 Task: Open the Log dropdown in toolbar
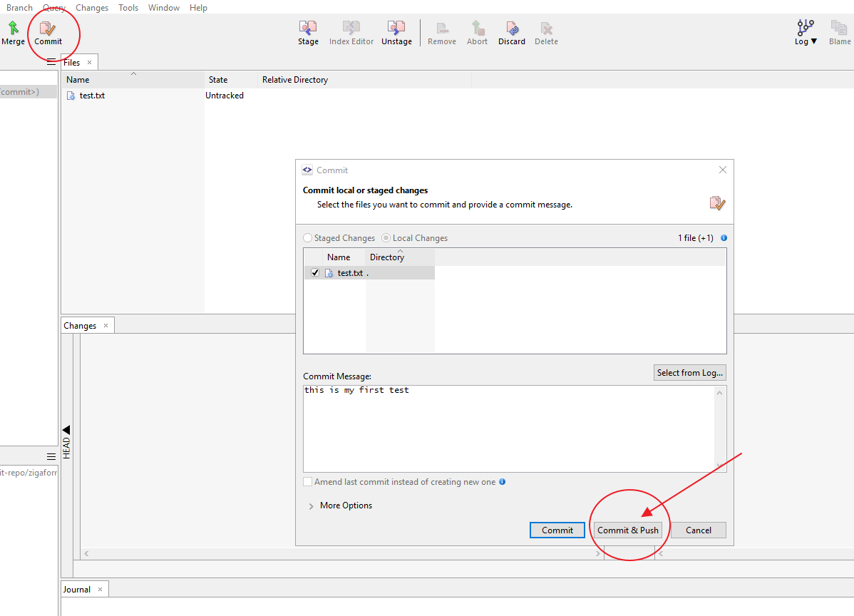pos(806,32)
